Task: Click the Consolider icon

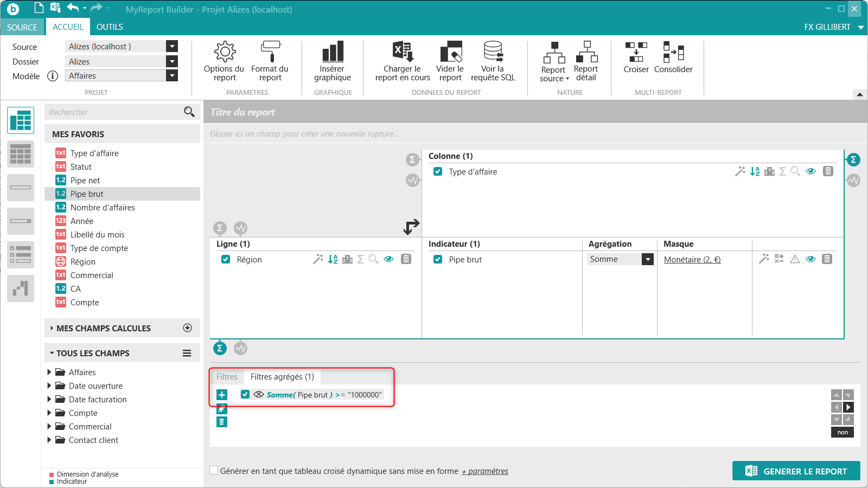Action: pos(673,52)
